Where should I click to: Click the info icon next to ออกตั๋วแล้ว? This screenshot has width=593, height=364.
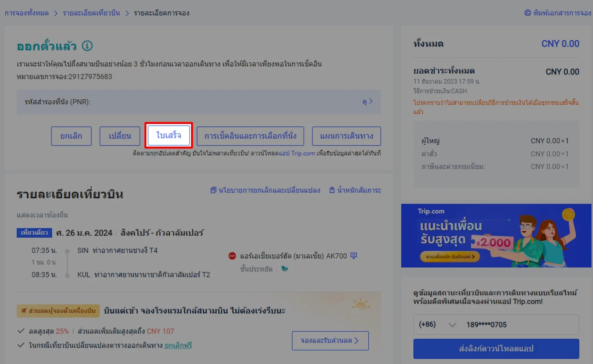pyautogui.click(x=87, y=46)
